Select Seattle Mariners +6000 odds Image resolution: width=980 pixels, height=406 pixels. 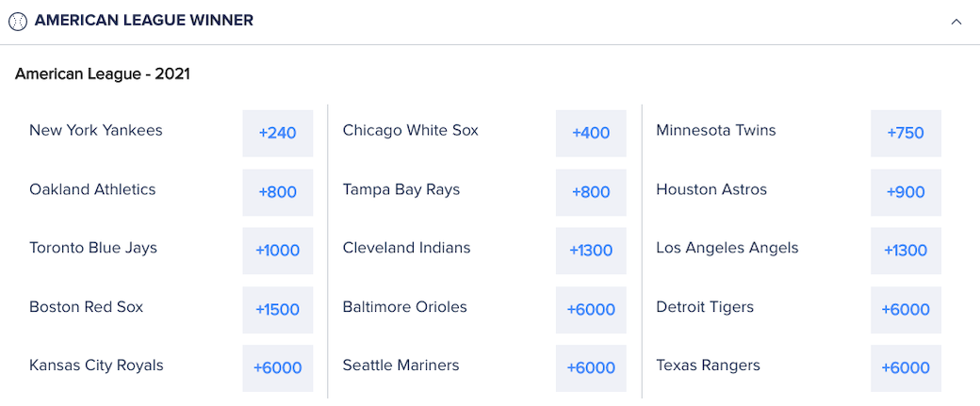(591, 367)
